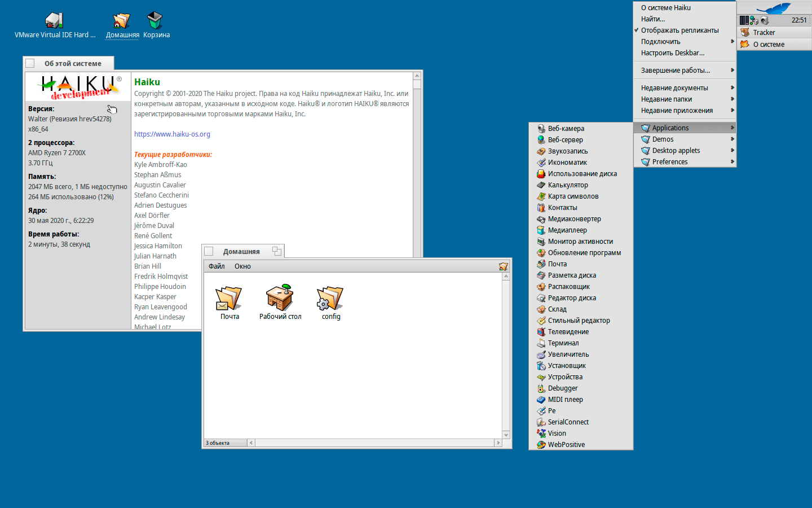Open the Установщик installer app
The image size is (812, 508).
coord(581,366)
